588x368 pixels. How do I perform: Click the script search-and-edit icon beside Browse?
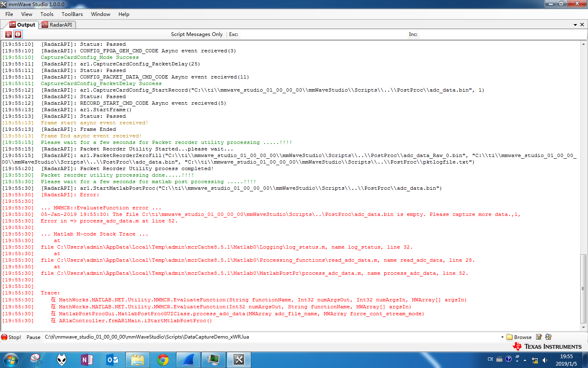coord(548,337)
